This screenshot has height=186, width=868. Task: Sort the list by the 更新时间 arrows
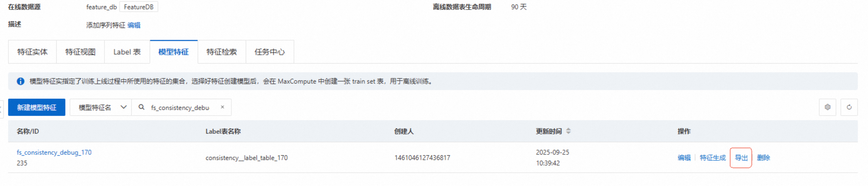(x=568, y=131)
